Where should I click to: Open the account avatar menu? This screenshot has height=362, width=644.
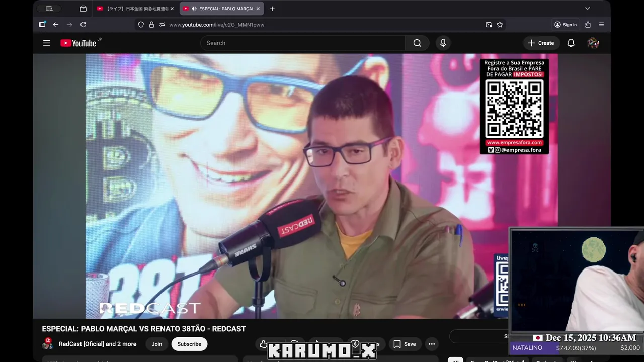pyautogui.click(x=593, y=43)
